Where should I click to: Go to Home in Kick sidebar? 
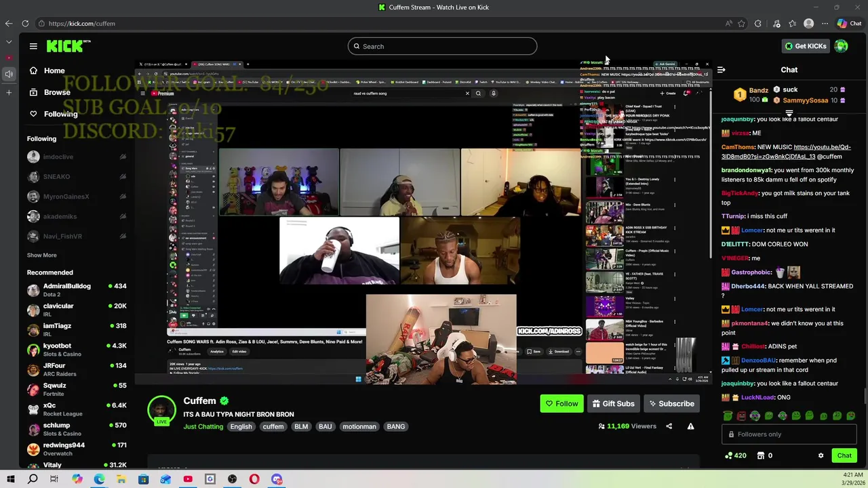coord(47,70)
